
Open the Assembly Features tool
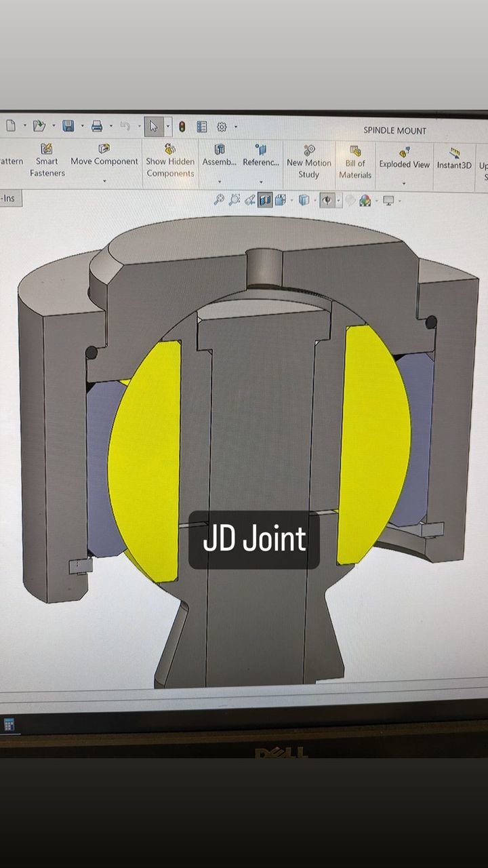coord(220,156)
